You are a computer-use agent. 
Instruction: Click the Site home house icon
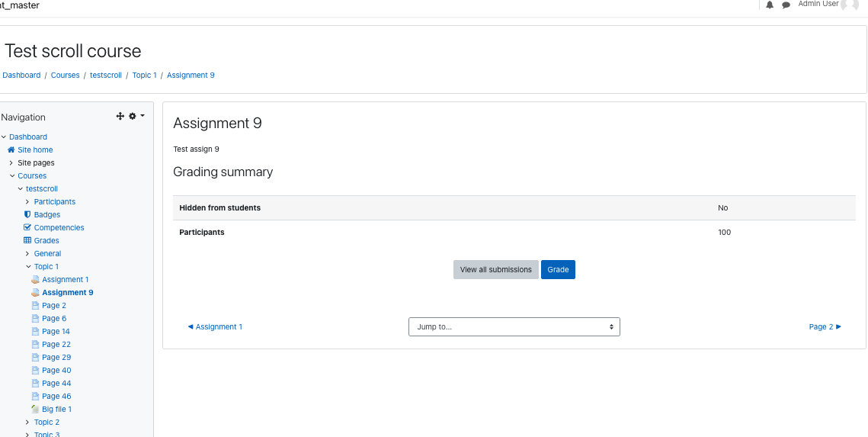tap(11, 149)
